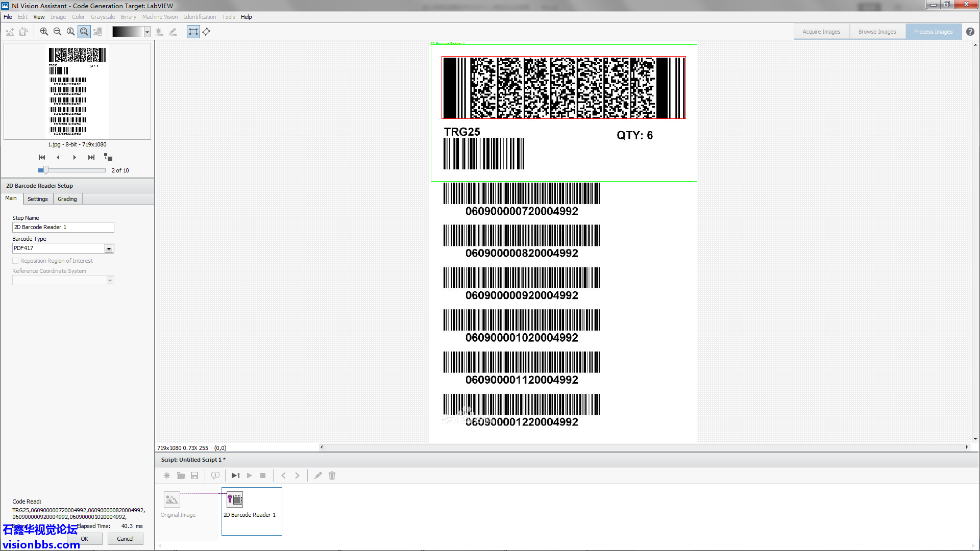Click the script info speech-bubble icon
Viewport: 980px width, 551px height.
pos(215,475)
